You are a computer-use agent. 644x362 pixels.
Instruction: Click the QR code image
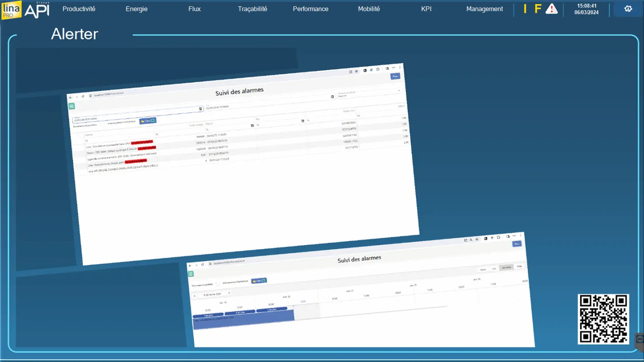click(603, 319)
